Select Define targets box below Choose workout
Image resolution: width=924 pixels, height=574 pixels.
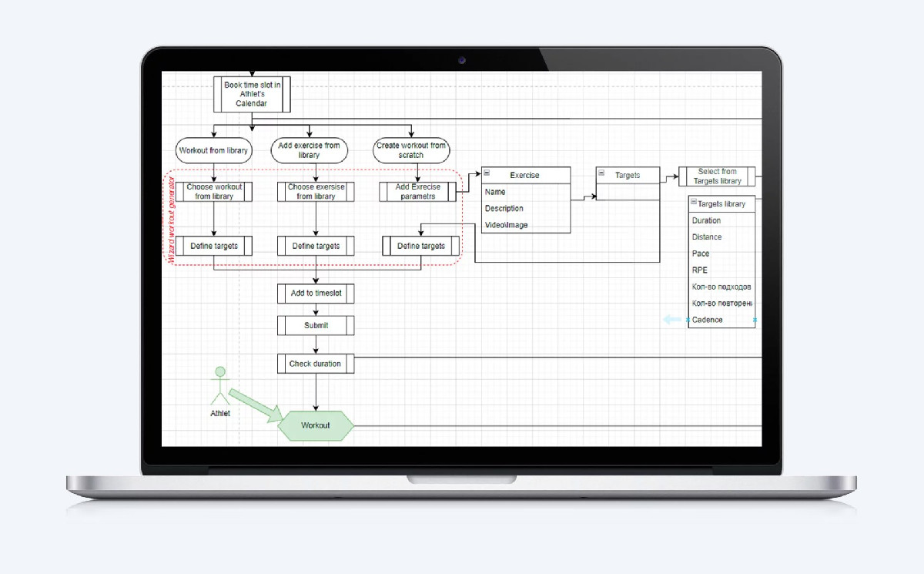point(214,246)
